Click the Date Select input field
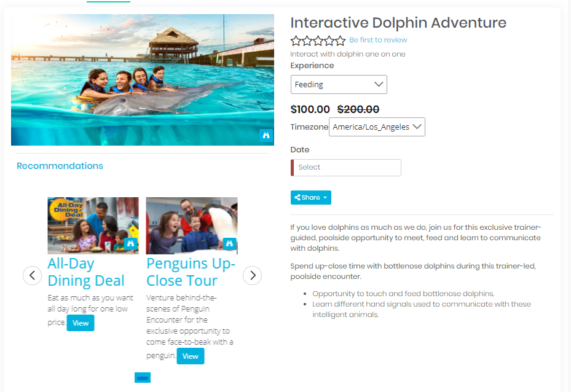The width and height of the screenshot is (571, 392). [x=346, y=167]
